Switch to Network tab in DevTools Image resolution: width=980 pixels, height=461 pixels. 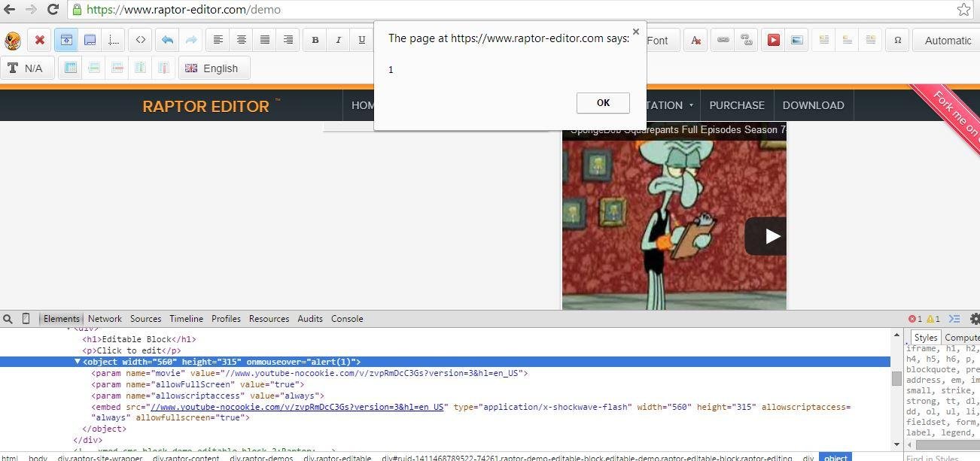pyautogui.click(x=105, y=319)
